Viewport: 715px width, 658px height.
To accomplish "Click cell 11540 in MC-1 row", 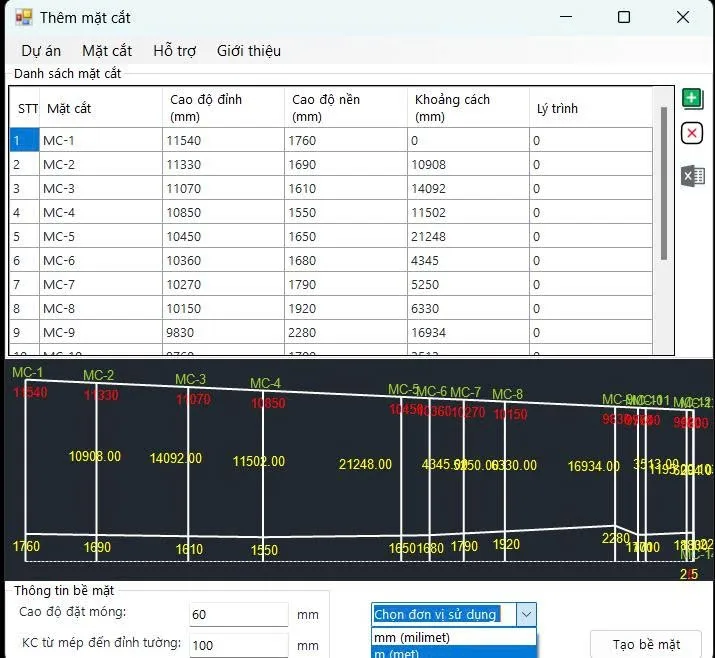I will [223, 140].
